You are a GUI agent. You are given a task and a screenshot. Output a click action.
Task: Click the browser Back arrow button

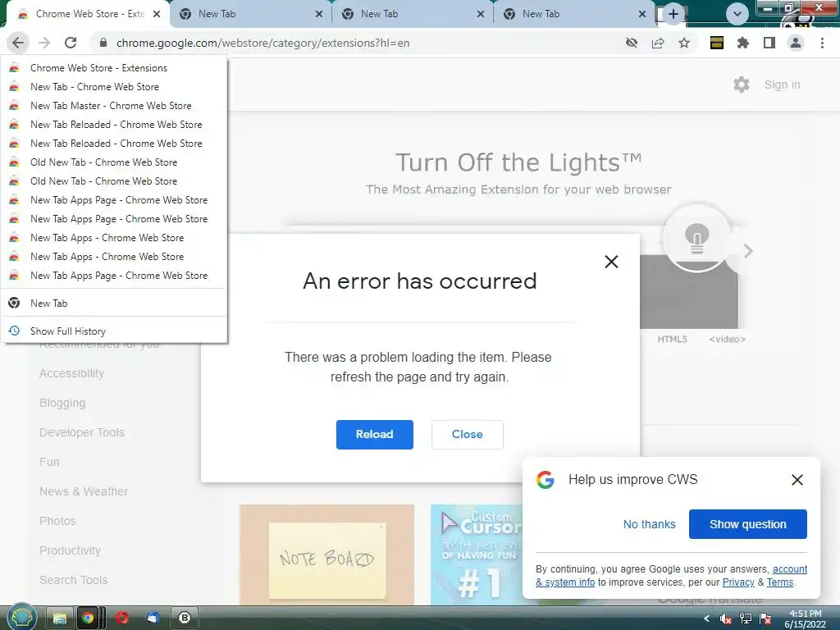coord(18,43)
